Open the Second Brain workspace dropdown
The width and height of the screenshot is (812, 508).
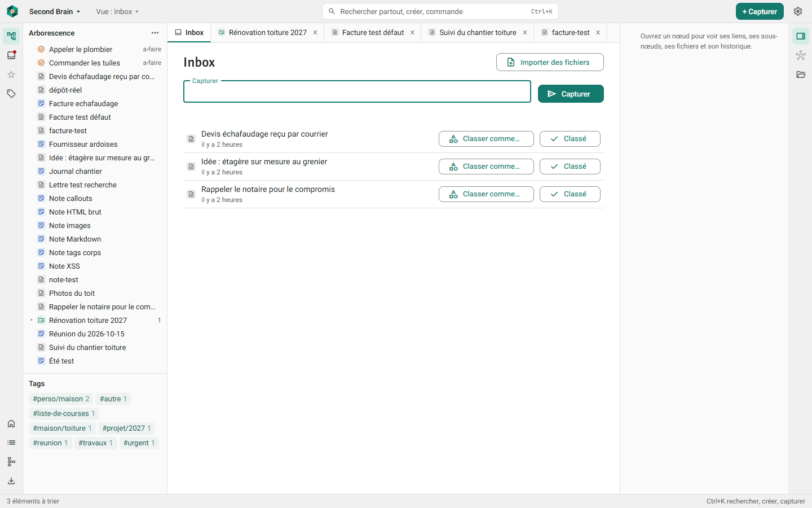point(55,11)
